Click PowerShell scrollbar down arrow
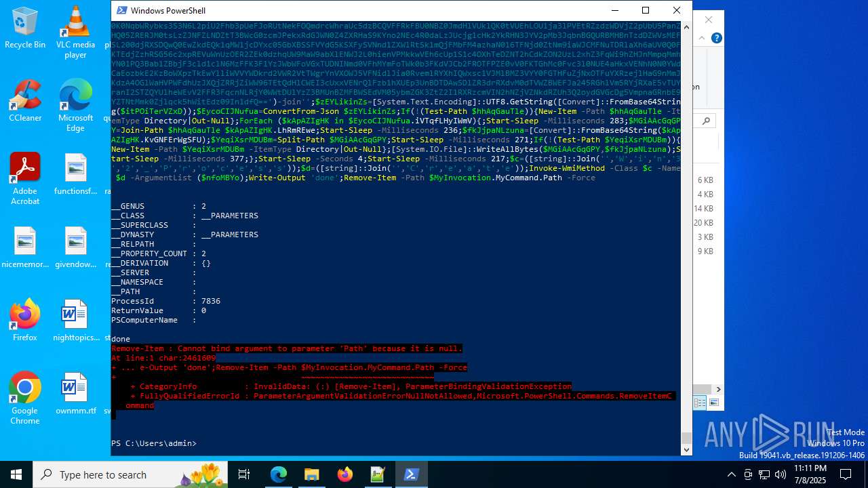This screenshot has width=868, height=488. (x=686, y=449)
